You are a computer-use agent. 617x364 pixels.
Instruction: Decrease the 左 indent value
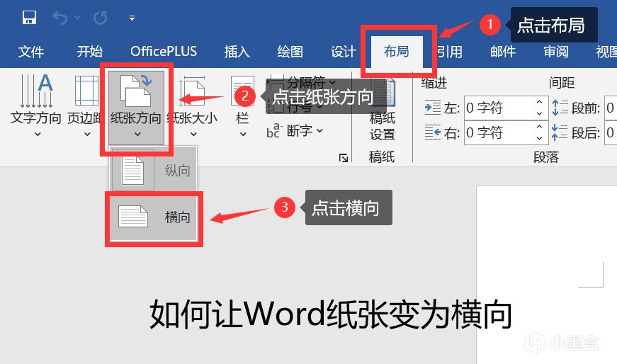[540, 113]
